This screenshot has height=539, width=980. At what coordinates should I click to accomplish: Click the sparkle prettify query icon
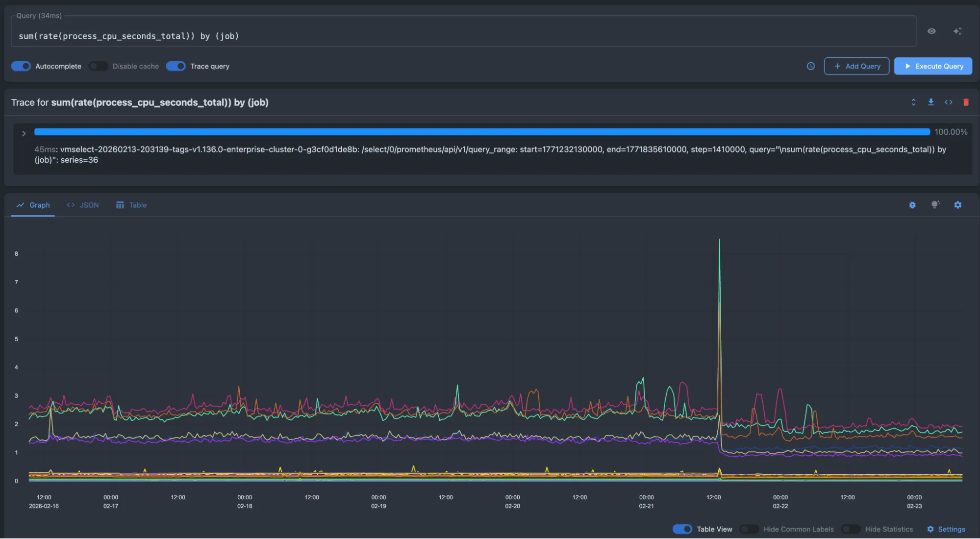[x=957, y=31]
